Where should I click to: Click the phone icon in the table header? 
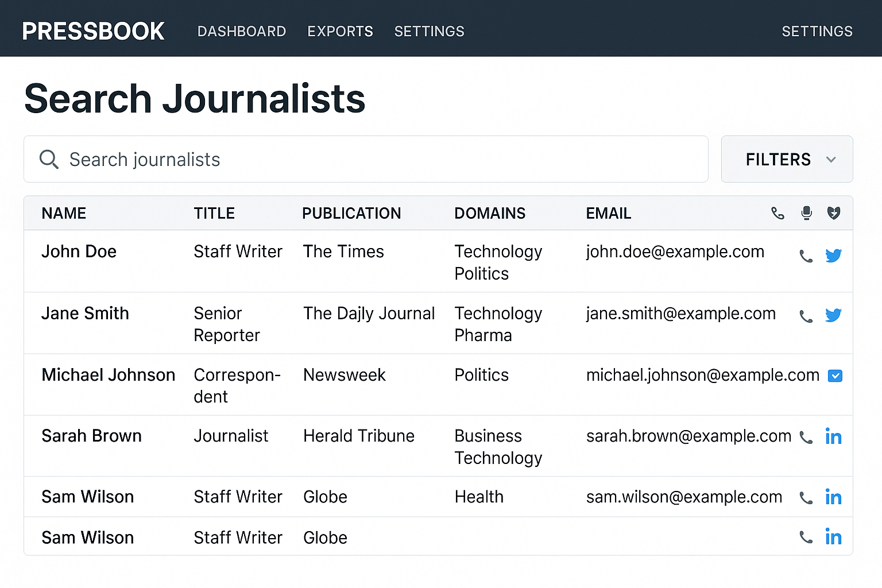[x=777, y=214]
